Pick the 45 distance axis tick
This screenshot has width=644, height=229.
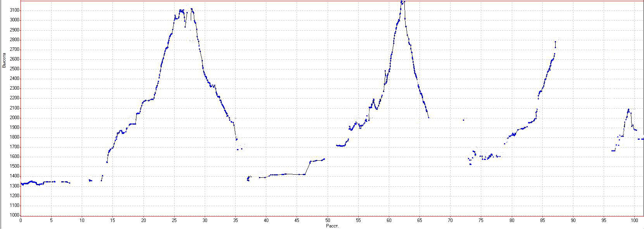coord(297,220)
